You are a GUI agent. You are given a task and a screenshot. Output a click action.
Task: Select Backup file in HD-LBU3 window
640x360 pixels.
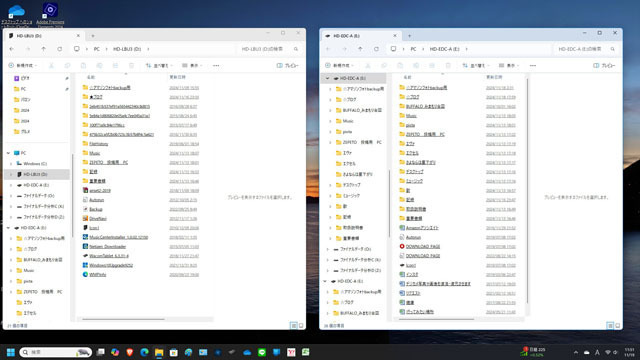tap(96, 209)
